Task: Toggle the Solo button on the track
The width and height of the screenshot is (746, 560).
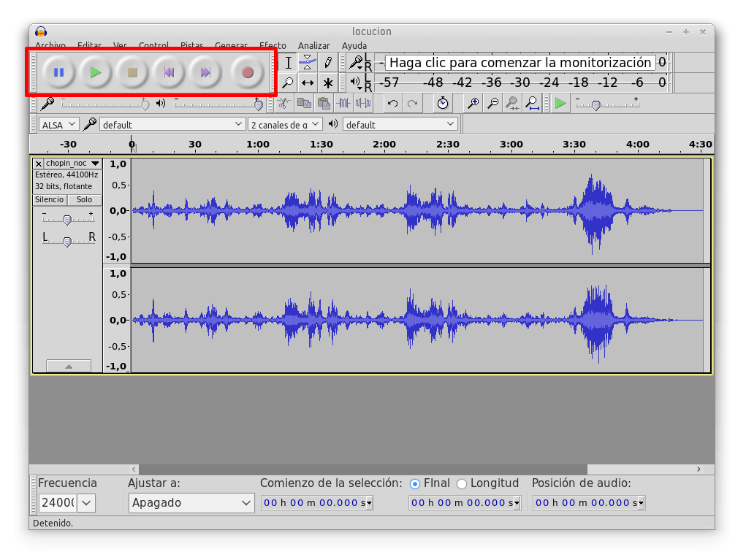Action: (x=84, y=199)
